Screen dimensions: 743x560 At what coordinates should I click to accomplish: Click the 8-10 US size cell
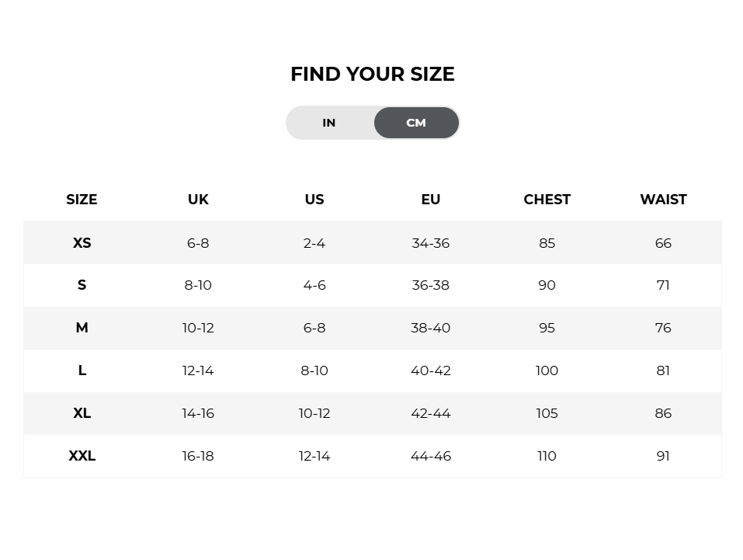pyautogui.click(x=314, y=370)
